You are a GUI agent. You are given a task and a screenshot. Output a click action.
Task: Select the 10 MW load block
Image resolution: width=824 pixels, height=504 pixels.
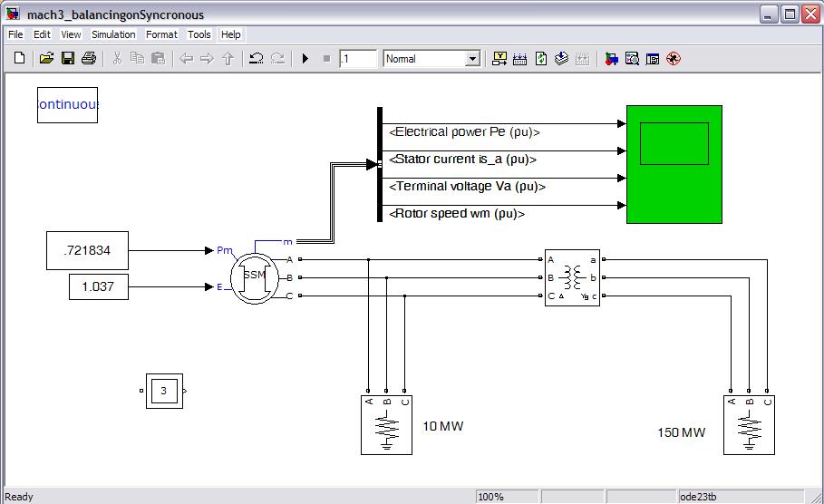click(x=386, y=425)
